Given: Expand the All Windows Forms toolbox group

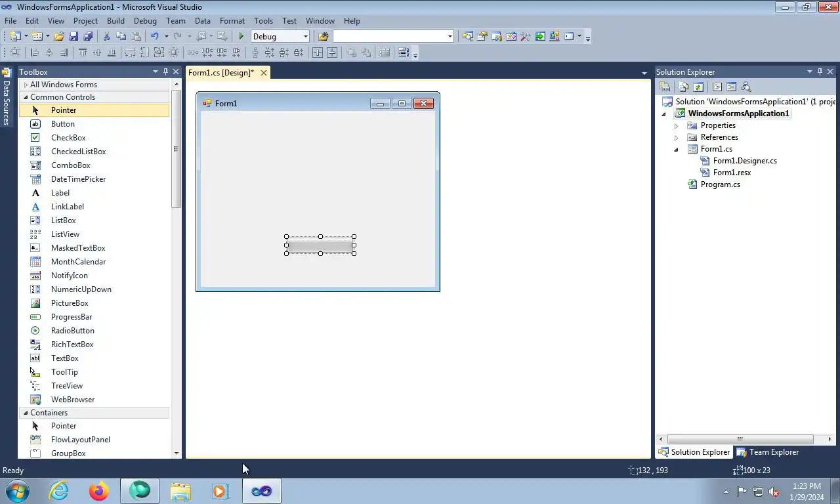Looking at the screenshot, I should coord(26,85).
